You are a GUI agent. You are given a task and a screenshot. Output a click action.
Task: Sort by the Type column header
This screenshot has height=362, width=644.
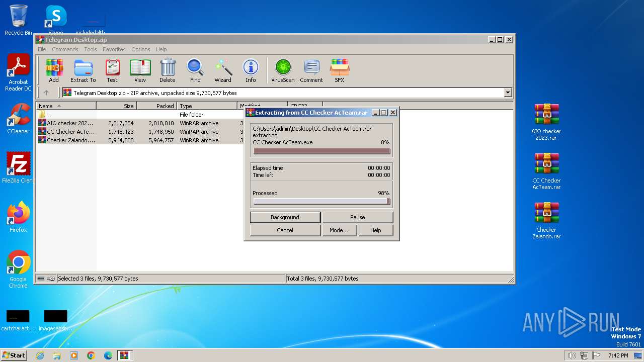coord(207,106)
